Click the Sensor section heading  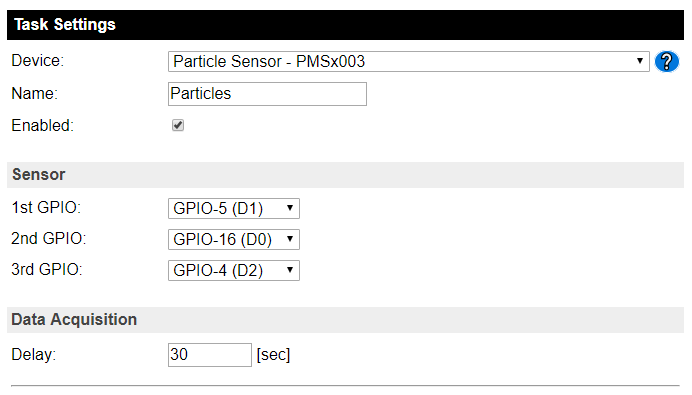[38, 174]
